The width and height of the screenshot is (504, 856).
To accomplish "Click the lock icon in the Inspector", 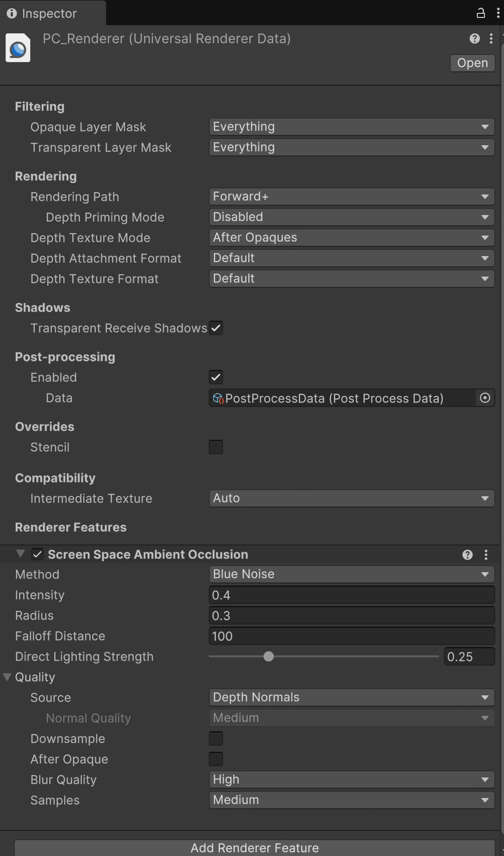I will 481,13.
